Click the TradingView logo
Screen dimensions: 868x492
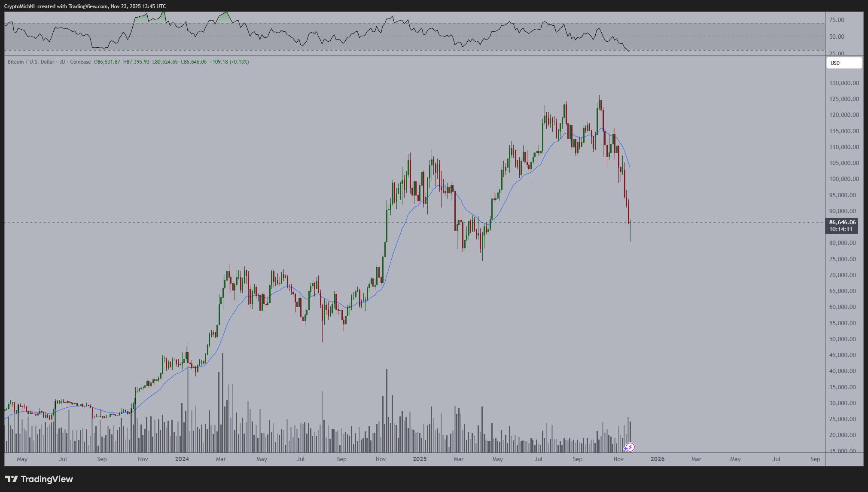click(x=39, y=479)
